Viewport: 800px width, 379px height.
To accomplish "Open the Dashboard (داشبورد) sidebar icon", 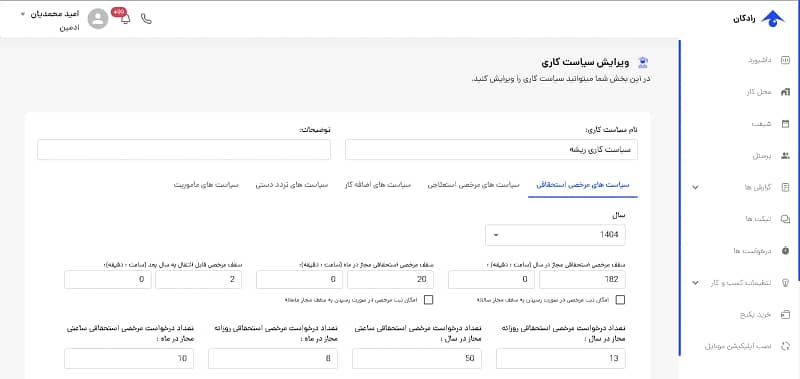I will pyautogui.click(x=785, y=60).
